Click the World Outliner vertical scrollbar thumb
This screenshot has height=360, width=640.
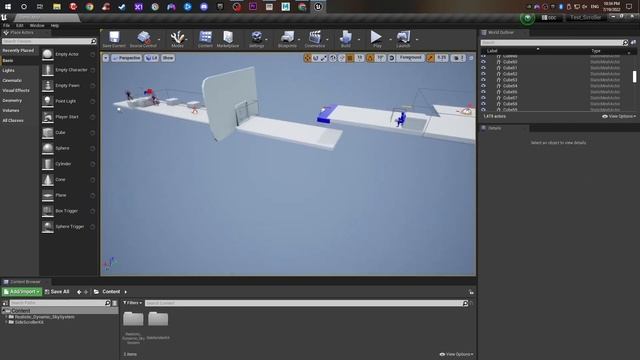pyautogui.click(x=634, y=76)
